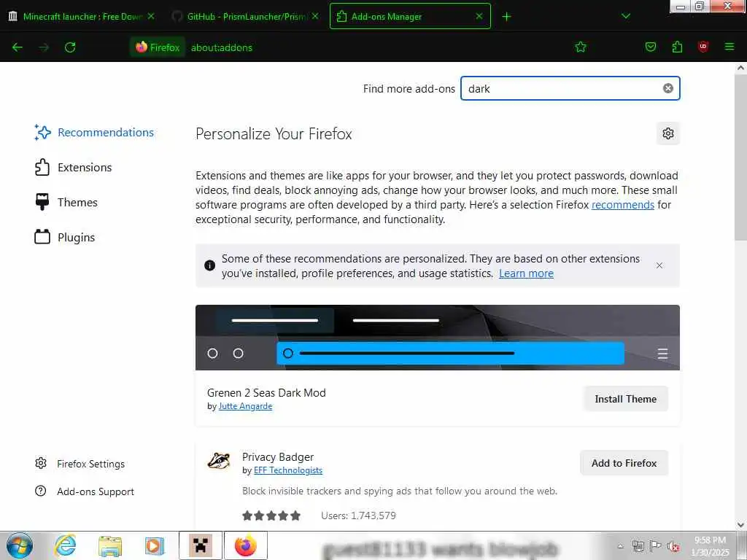Open the Firefox hamburger menu
The height and width of the screenshot is (560, 747).
coord(729,47)
